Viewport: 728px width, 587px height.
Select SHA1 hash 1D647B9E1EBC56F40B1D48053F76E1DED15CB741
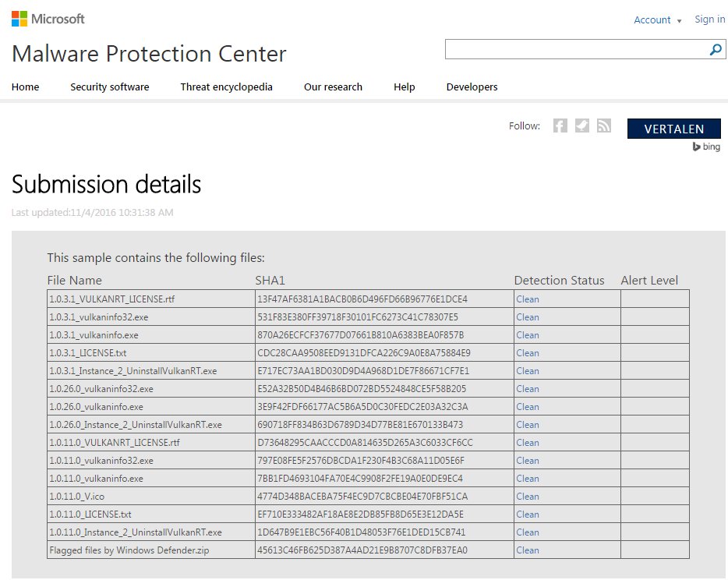coord(361,532)
